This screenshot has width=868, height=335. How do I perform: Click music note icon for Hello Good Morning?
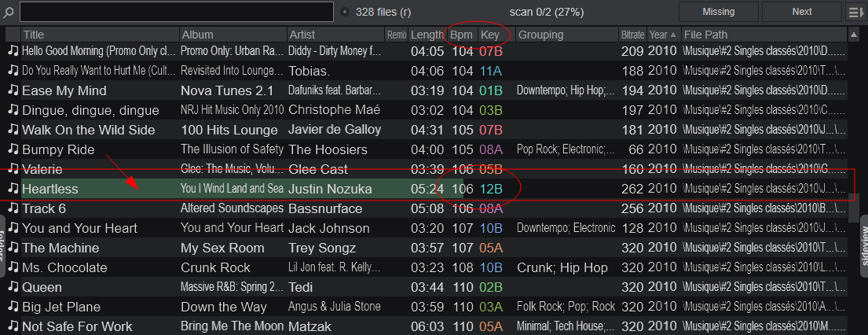pyautogui.click(x=13, y=51)
